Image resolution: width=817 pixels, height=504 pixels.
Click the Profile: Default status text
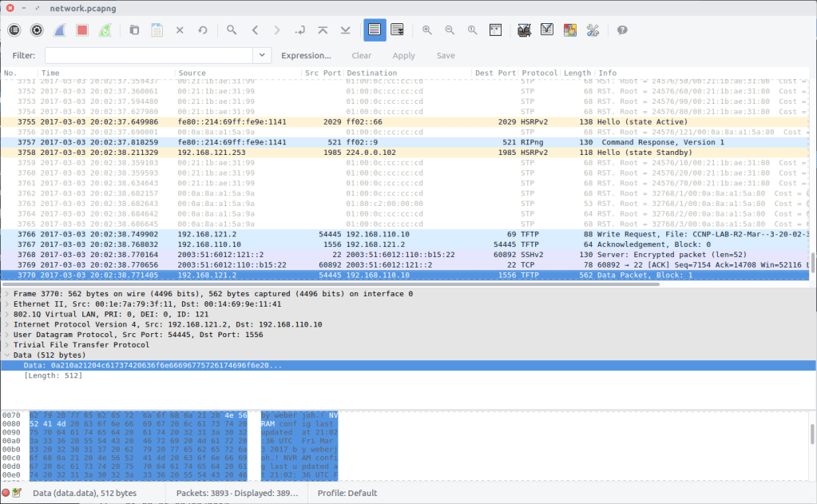click(x=346, y=493)
